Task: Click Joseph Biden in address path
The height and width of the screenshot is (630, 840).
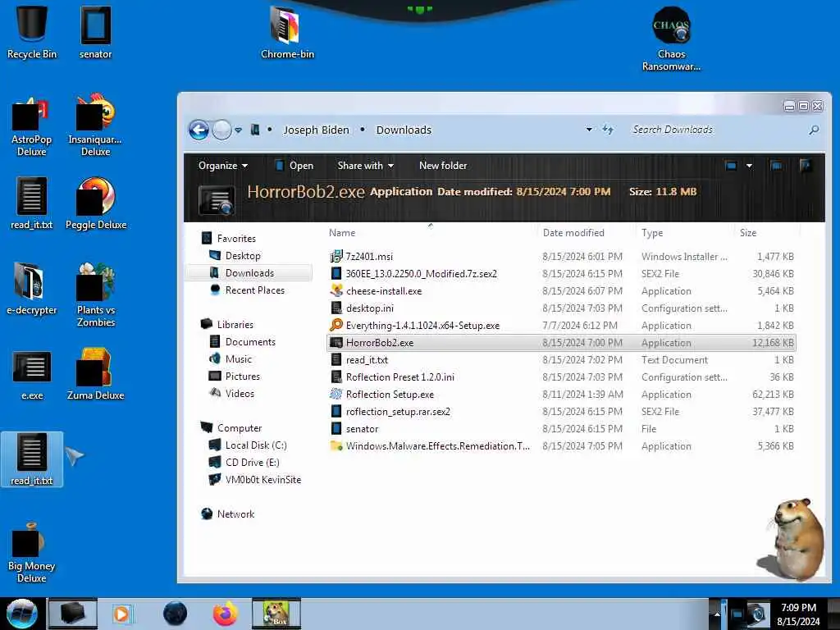Action: point(316,130)
